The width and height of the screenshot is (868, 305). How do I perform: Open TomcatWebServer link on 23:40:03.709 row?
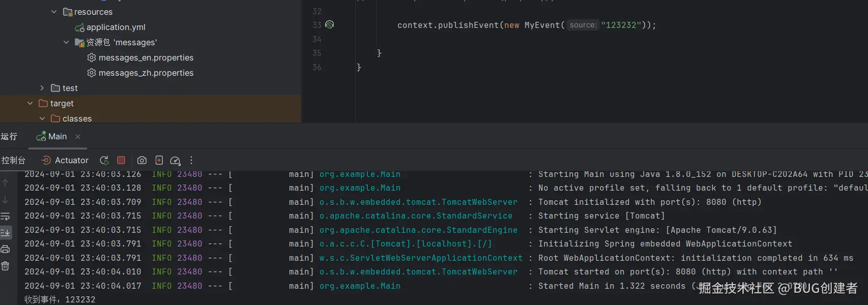pyautogui.click(x=418, y=202)
